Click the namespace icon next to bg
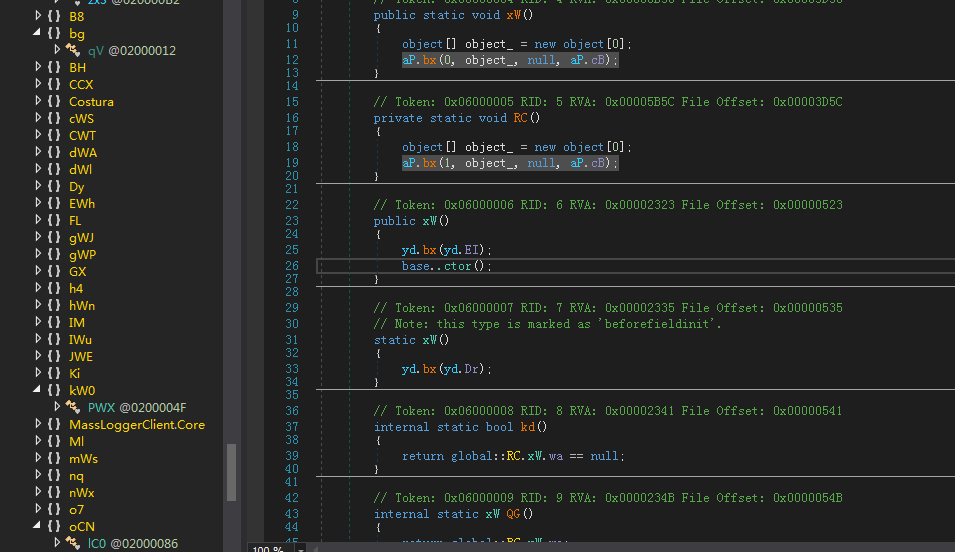Viewport: 955px width, 552px height. pos(54,34)
